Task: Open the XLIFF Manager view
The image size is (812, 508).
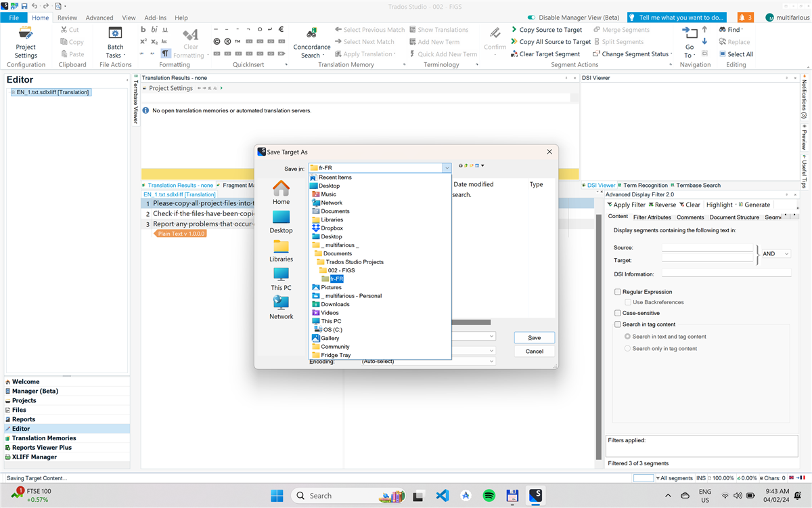Action: click(35, 457)
